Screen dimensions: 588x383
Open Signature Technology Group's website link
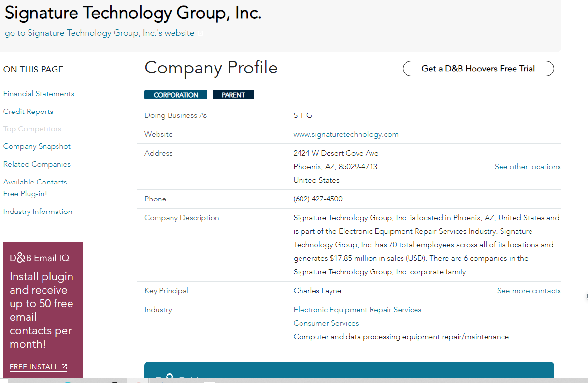100,33
